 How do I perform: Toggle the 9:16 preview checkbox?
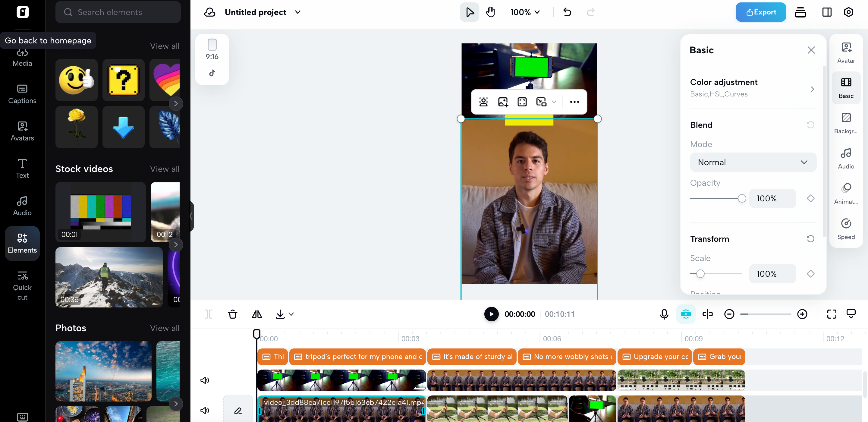point(212,44)
